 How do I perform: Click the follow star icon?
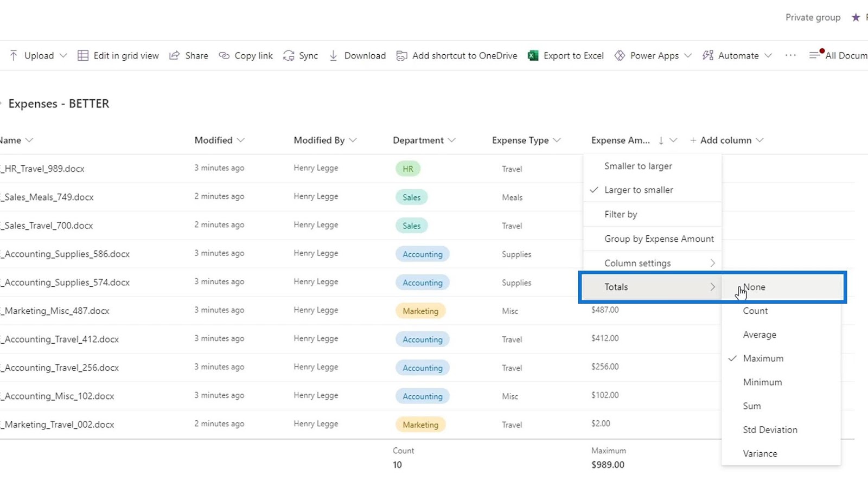click(x=856, y=17)
